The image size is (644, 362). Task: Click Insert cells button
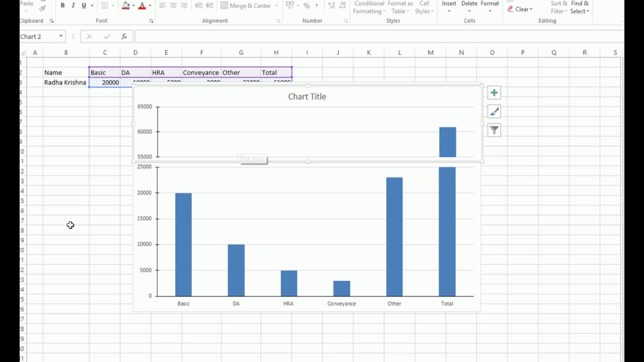[449, 7]
